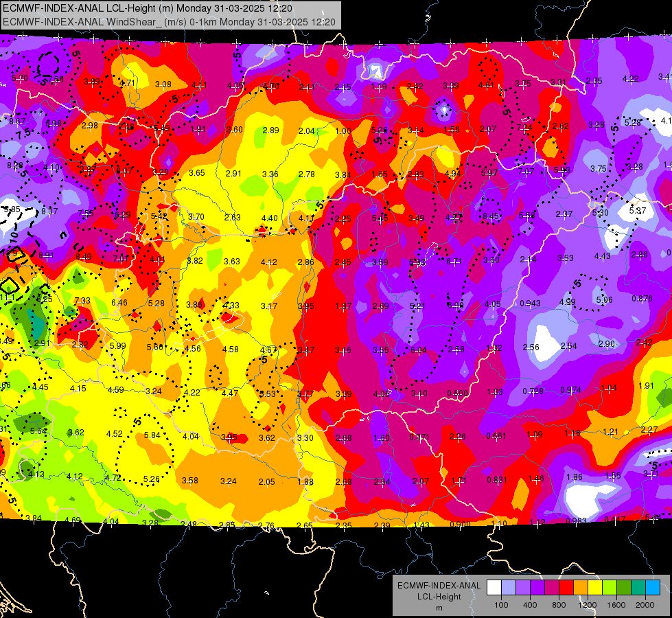Click the wind shear value 6.04
Image resolution: width=672 pixels, height=618 pixels.
tap(418, 350)
